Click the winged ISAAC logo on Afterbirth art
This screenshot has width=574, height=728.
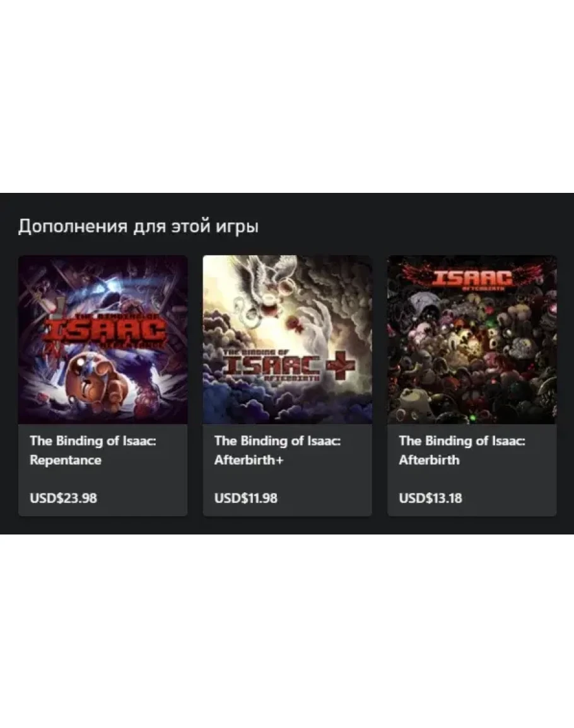coord(472,277)
